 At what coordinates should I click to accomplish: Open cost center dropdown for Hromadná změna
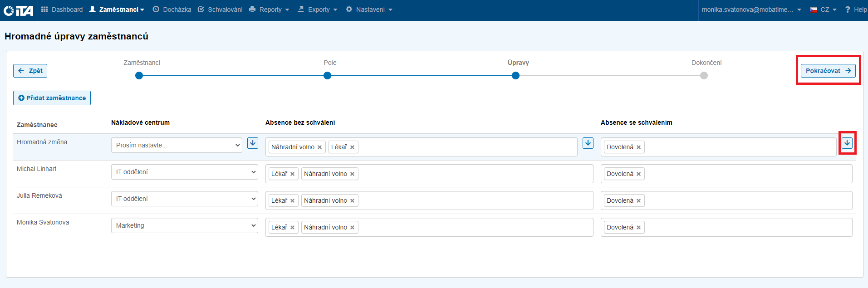point(177,145)
